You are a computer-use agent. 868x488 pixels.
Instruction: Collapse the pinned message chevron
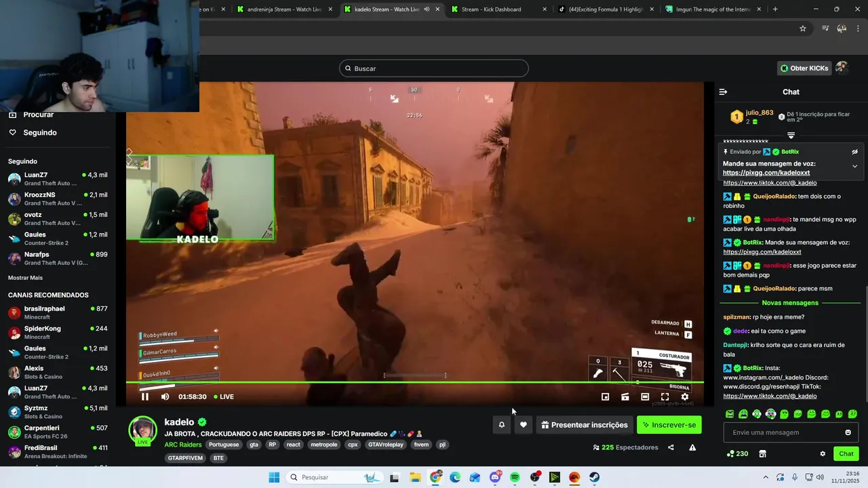point(854,166)
